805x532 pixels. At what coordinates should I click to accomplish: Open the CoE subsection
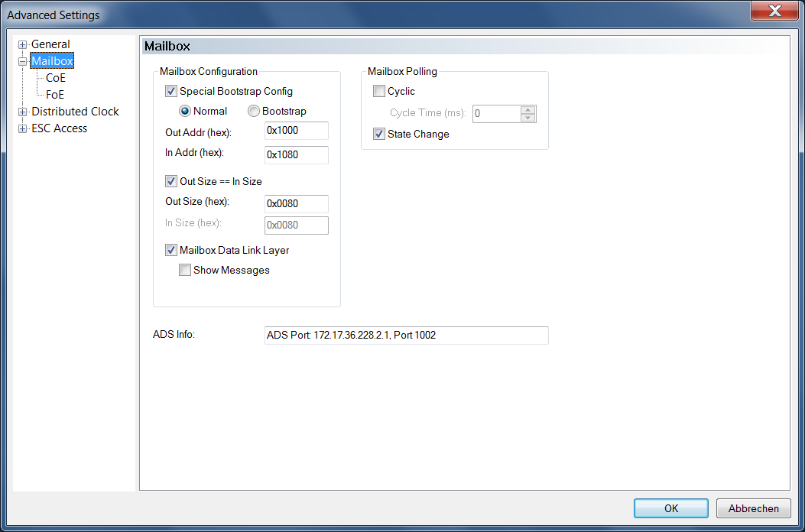point(56,78)
